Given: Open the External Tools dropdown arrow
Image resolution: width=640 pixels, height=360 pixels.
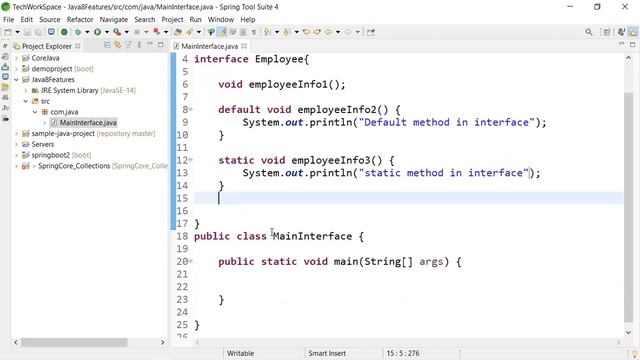Looking at the screenshot, I should (x=127, y=32).
